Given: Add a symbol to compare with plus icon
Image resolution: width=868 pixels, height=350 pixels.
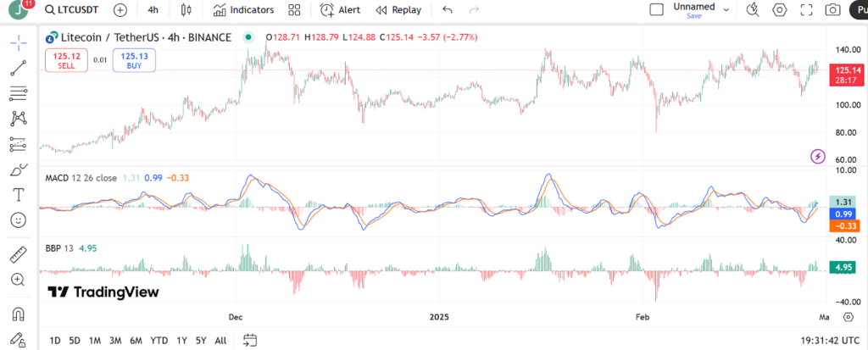Looking at the screenshot, I should pyautogui.click(x=120, y=10).
